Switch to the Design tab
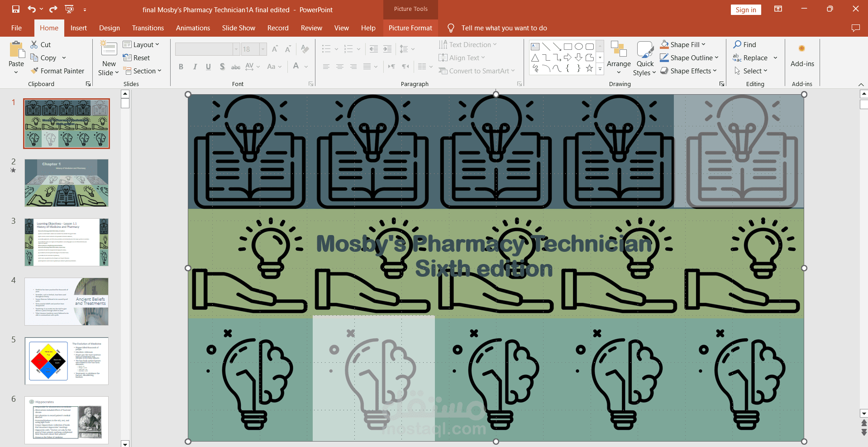Screen dimensions: 868x447 click(110, 28)
